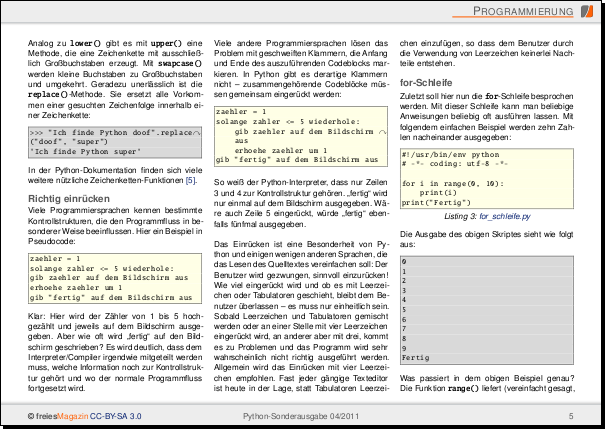Viewport: 605px width, 429px height.
Task: Click the indented pseudocode block in middle column
Action: pos(299,131)
